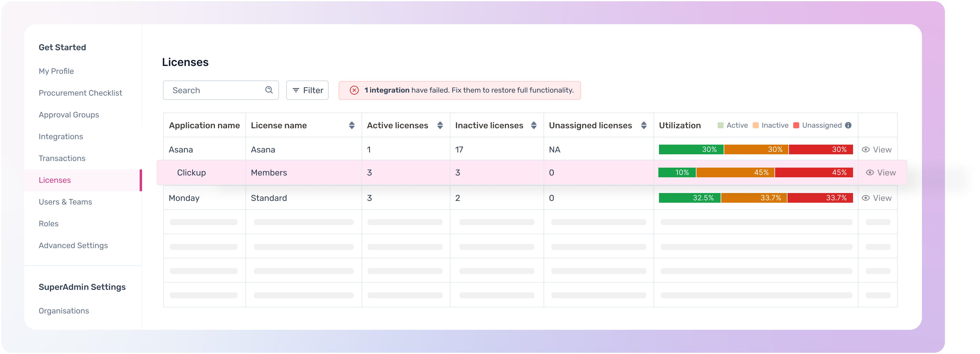Click the red 33.7% Monday utilization segment

point(820,198)
